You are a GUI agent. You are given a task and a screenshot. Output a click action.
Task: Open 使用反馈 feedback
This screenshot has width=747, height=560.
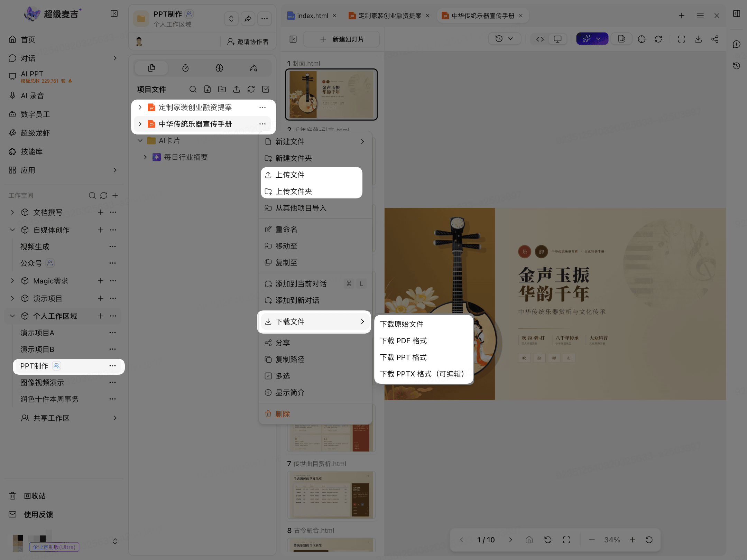[31, 514]
